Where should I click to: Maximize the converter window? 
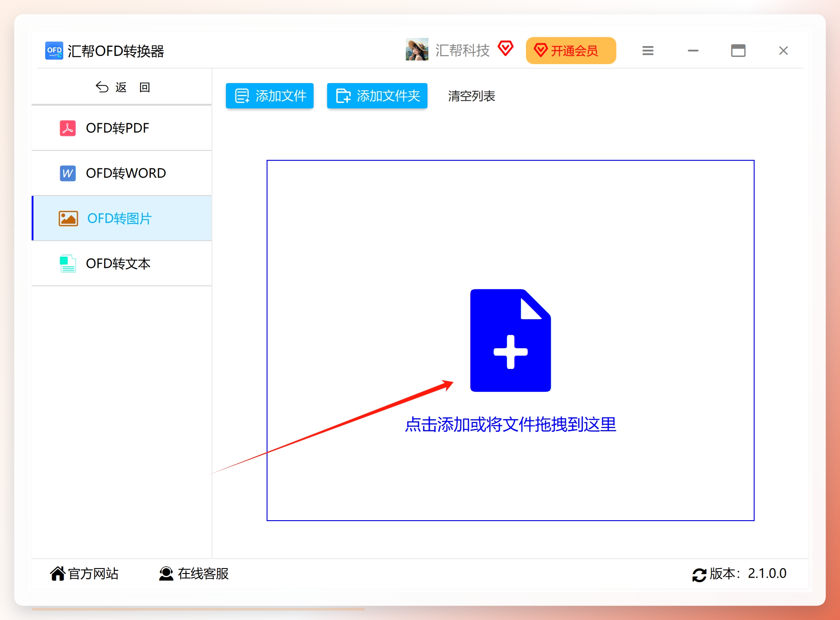tap(738, 51)
